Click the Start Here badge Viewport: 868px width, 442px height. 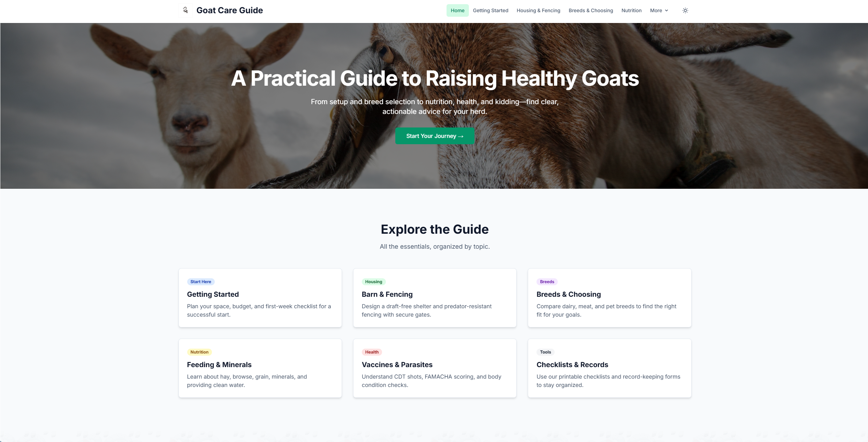click(200, 281)
